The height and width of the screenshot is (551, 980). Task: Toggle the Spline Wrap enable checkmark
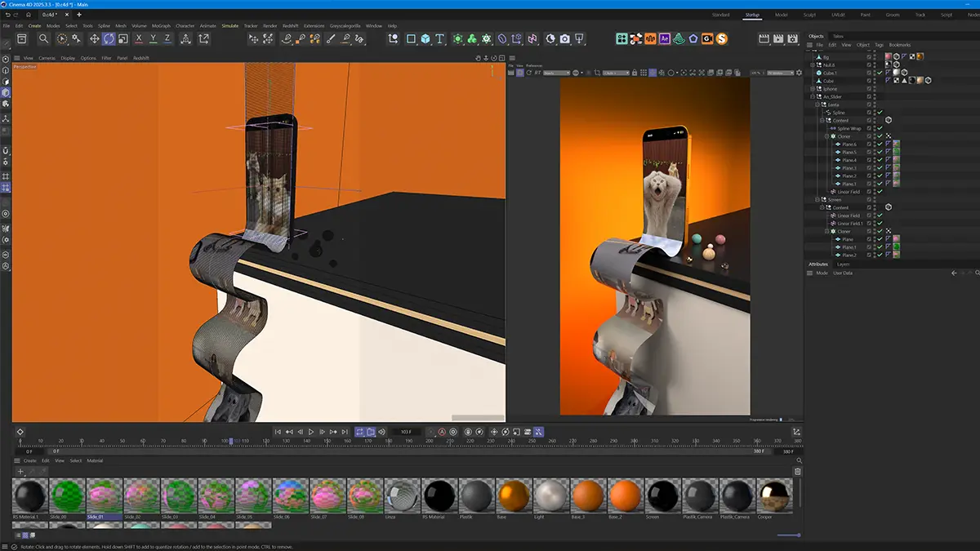[x=880, y=128]
